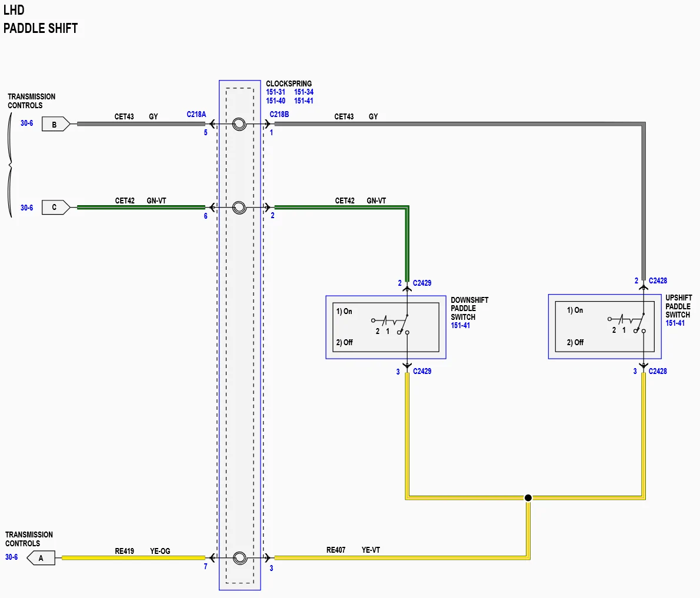Click the PADDLE SHIFT title text
Screen dimensions: 700x598
coord(41,29)
